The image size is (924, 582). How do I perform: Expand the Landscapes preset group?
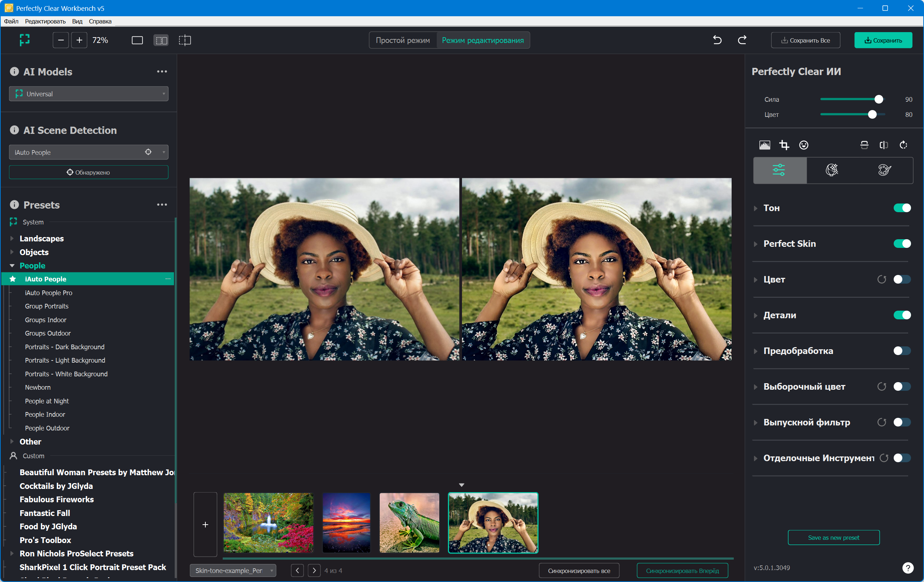12,239
